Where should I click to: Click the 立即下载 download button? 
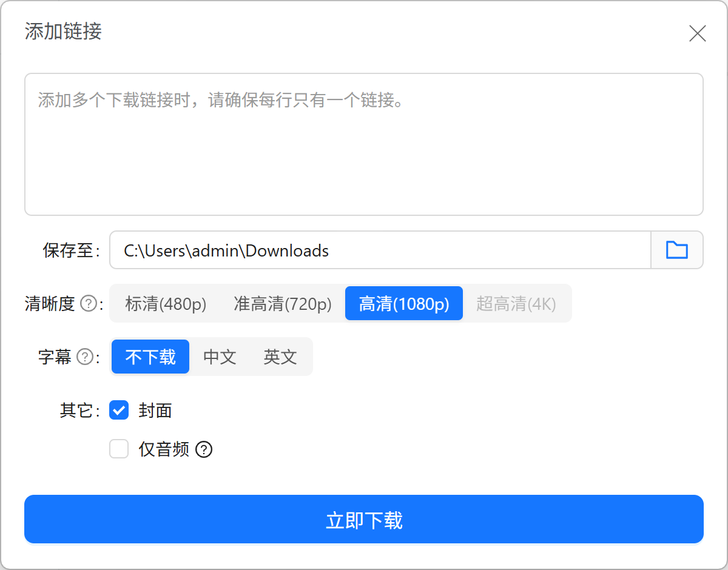363,519
